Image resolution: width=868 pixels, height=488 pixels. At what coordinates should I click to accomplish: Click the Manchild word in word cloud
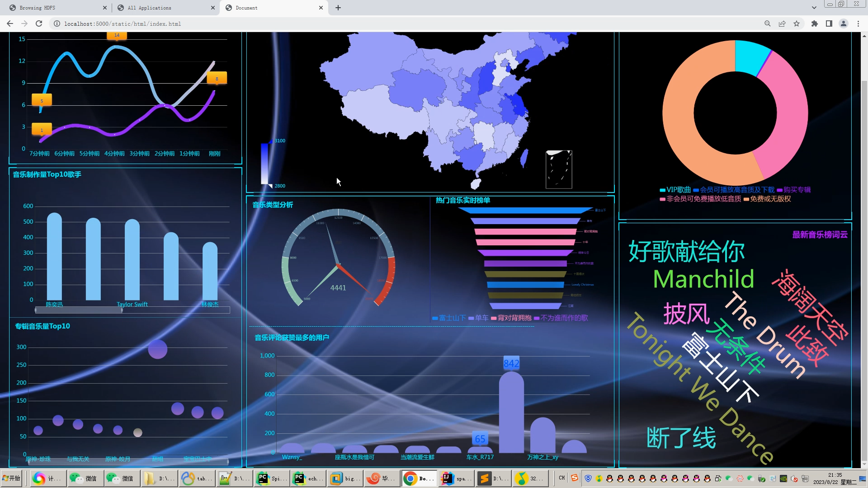(x=703, y=279)
